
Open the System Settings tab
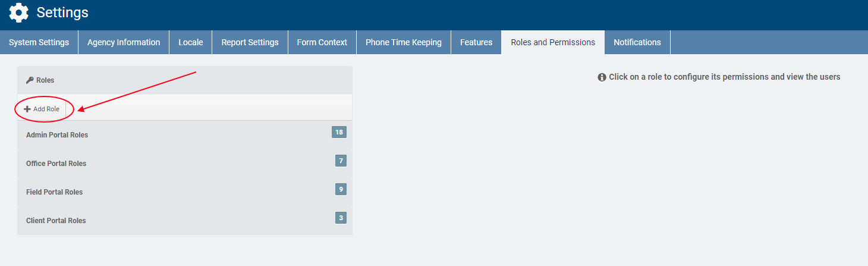39,42
